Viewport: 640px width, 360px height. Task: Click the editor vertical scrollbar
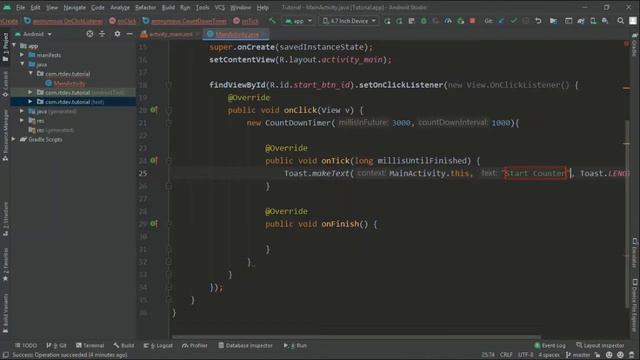pyautogui.click(x=627, y=214)
